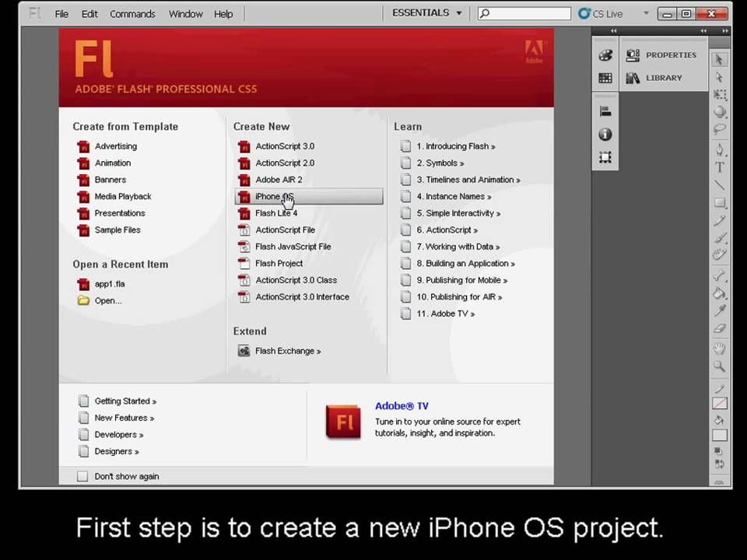
Task: Expand the icon panel dock arrows
Action: point(614,31)
